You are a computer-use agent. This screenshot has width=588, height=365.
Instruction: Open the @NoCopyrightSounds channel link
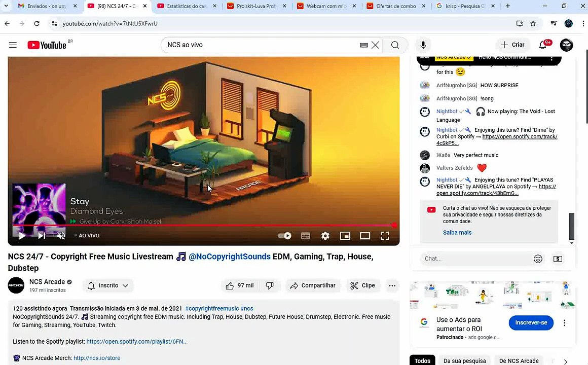coord(229,257)
